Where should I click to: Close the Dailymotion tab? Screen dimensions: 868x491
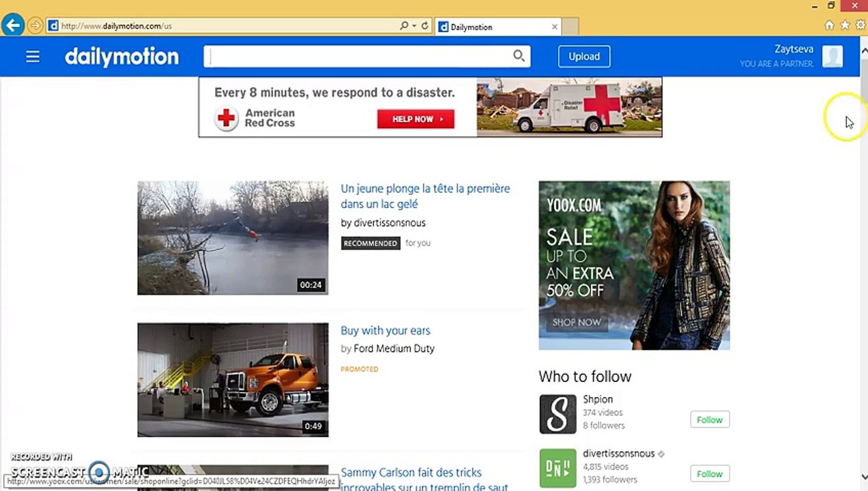pyautogui.click(x=554, y=27)
